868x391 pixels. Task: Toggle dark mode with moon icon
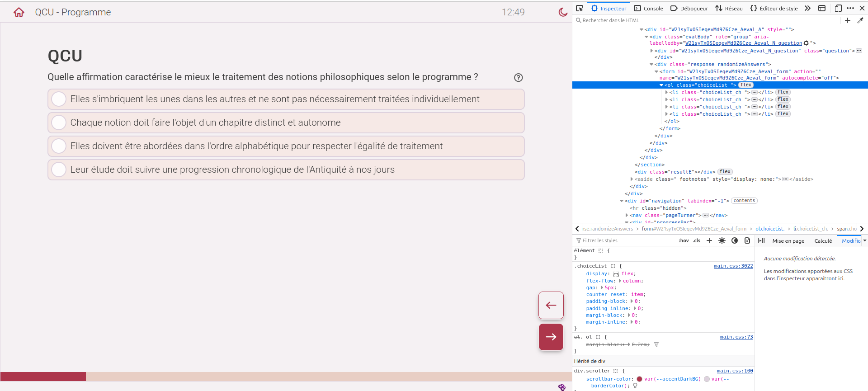[563, 12]
